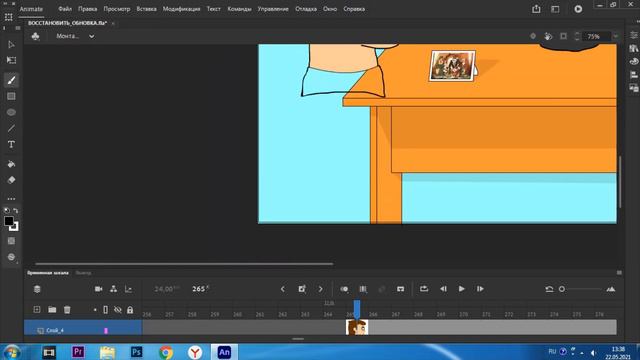Open the Управление menu
The width and height of the screenshot is (640, 360).
273,9
